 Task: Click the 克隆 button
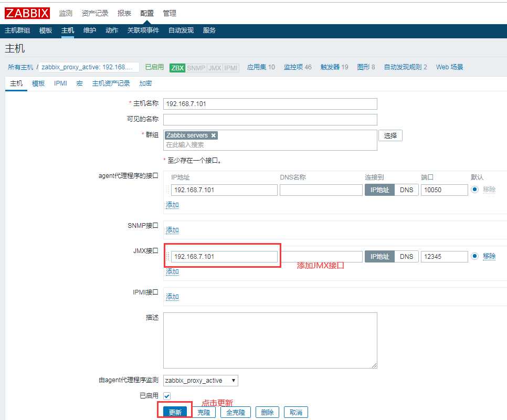(x=204, y=412)
